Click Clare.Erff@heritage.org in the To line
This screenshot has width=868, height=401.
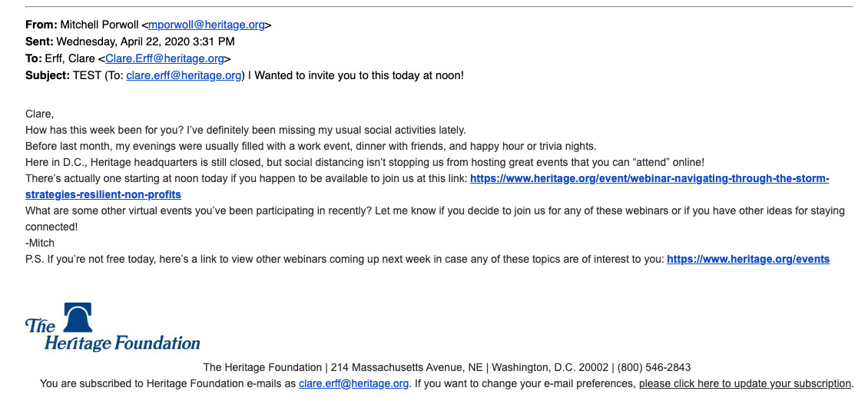pyautogui.click(x=165, y=58)
